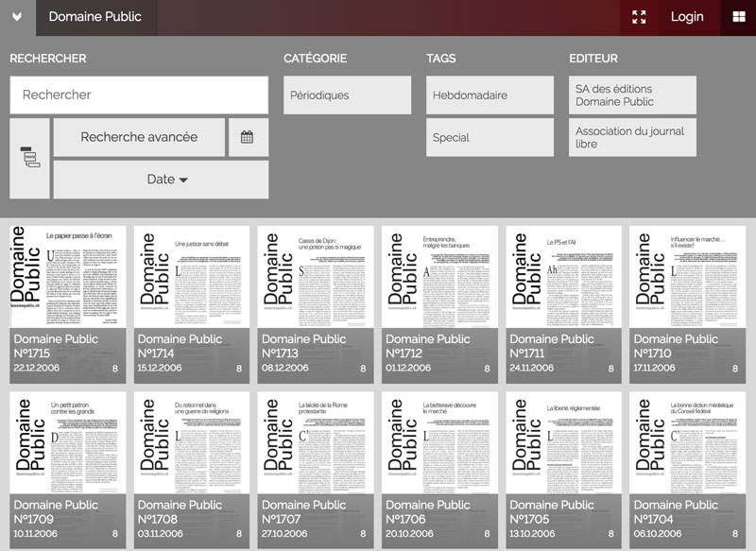Viewport: 756px width, 551px height.
Task: Click the date 08.12.2006 caption
Action: click(x=285, y=368)
